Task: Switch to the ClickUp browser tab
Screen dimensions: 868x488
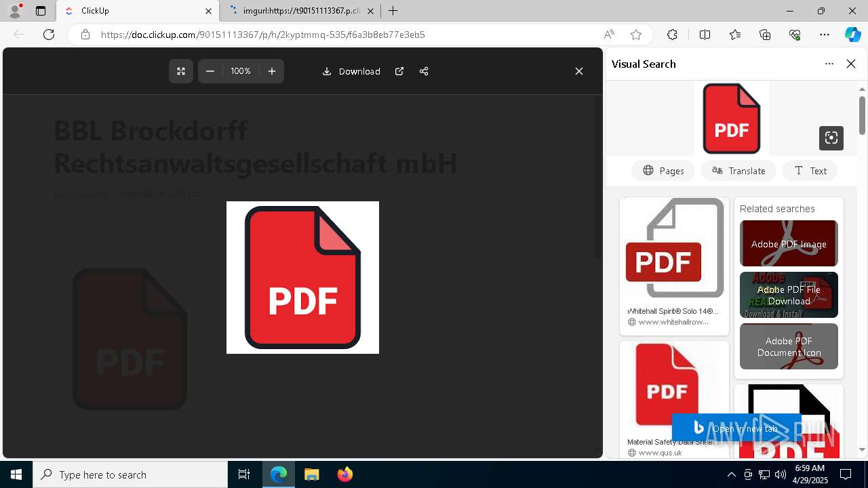Action: pyautogui.click(x=138, y=11)
